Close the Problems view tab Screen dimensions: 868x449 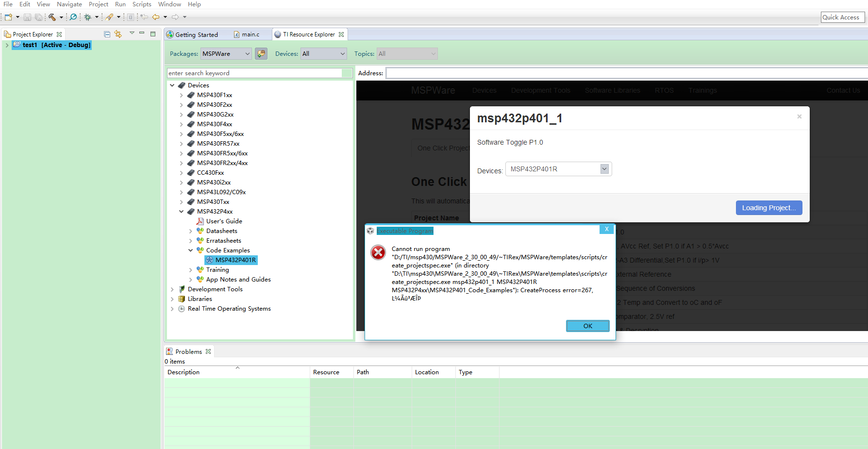(208, 351)
